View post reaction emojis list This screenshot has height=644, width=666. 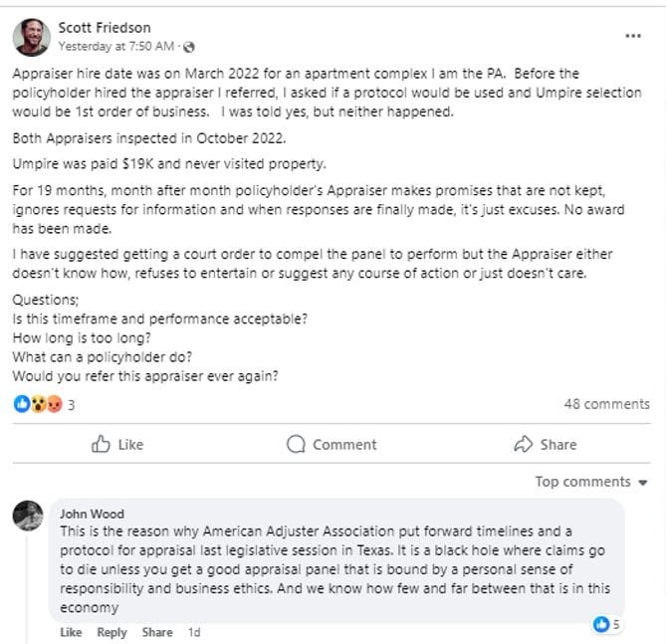[x=38, y=404]
